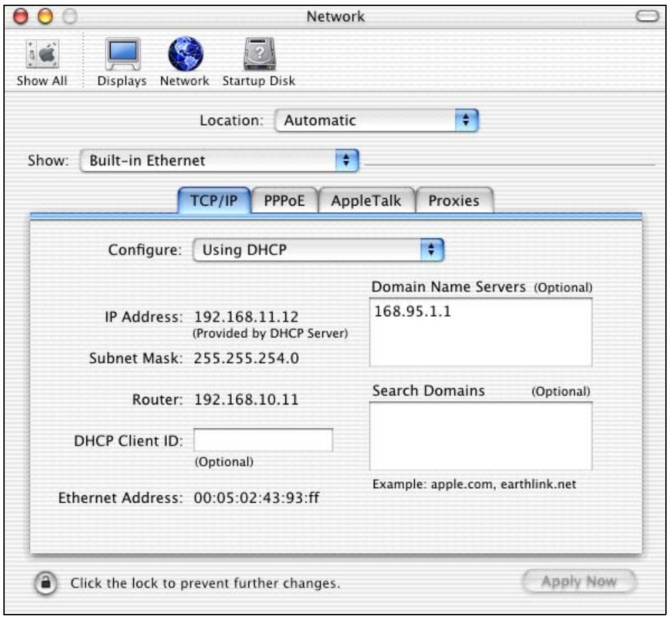Click the Apply Now button

pyautogui.click(x=579, y=581)
